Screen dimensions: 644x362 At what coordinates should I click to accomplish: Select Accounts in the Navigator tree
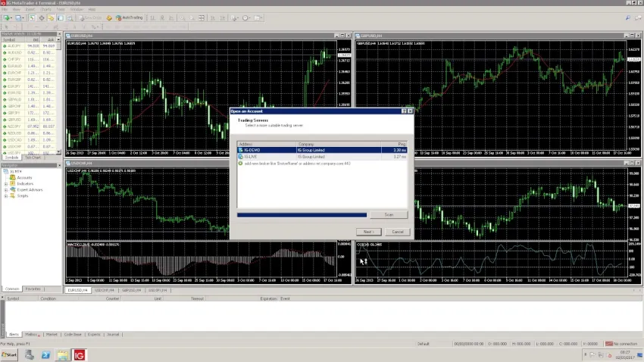coord(24,178)
